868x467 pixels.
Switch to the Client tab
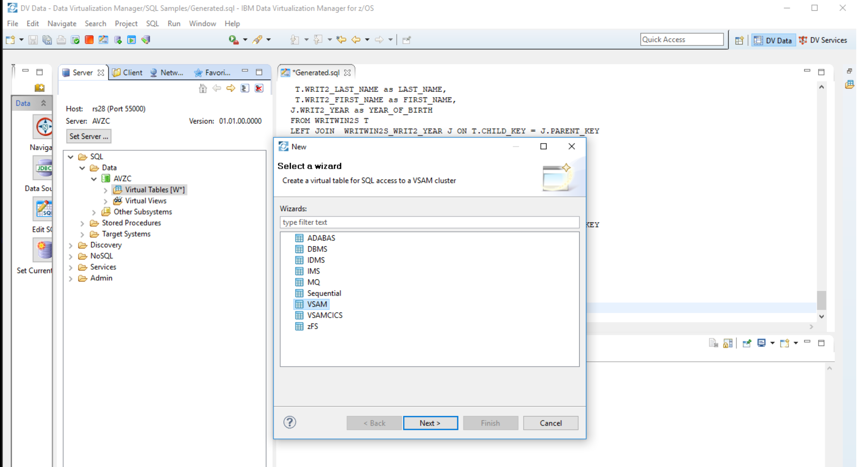127,73
